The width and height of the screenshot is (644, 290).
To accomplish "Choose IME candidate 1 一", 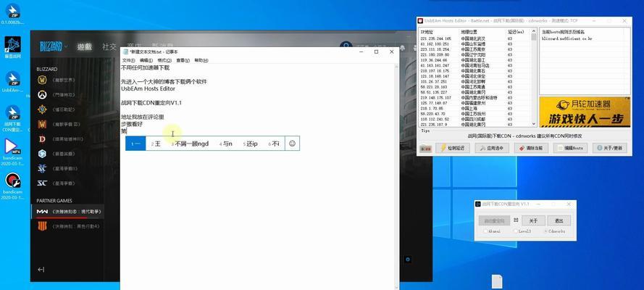I will point(135,144).
